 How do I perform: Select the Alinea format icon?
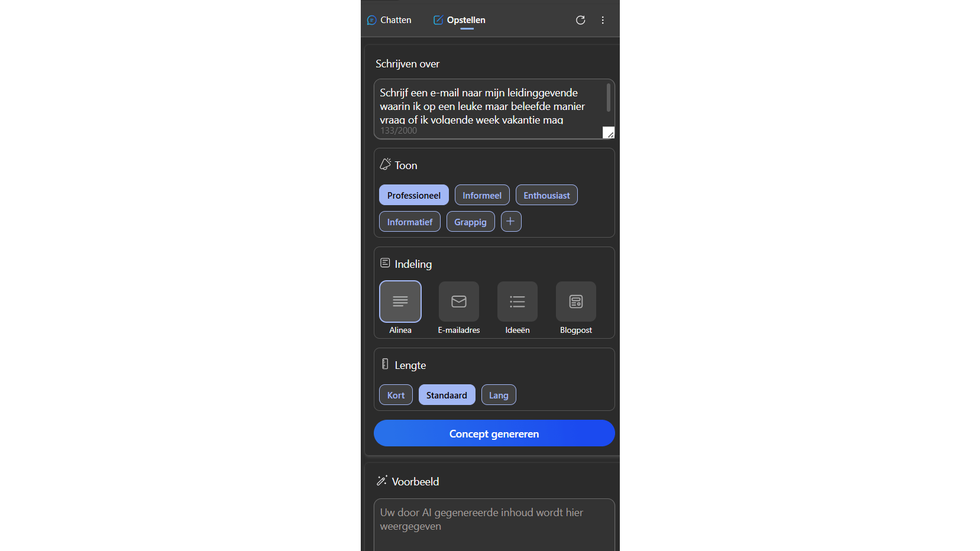click(400, 302)
